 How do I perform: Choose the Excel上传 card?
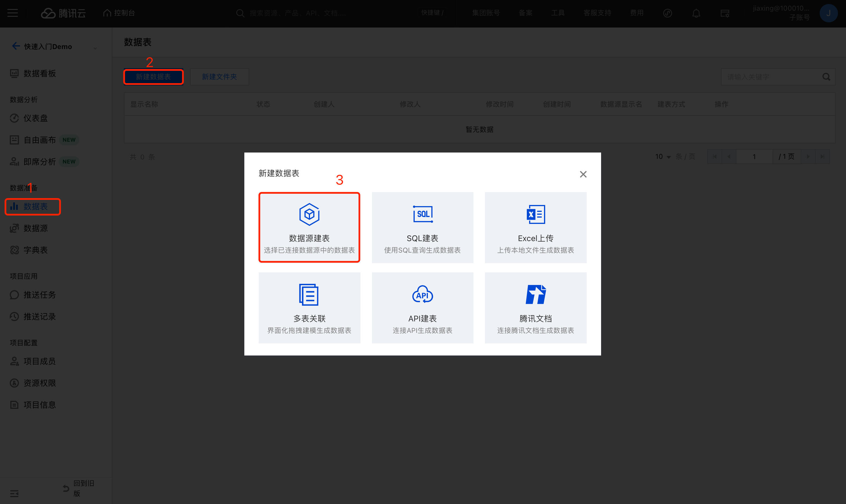(536, 228)
